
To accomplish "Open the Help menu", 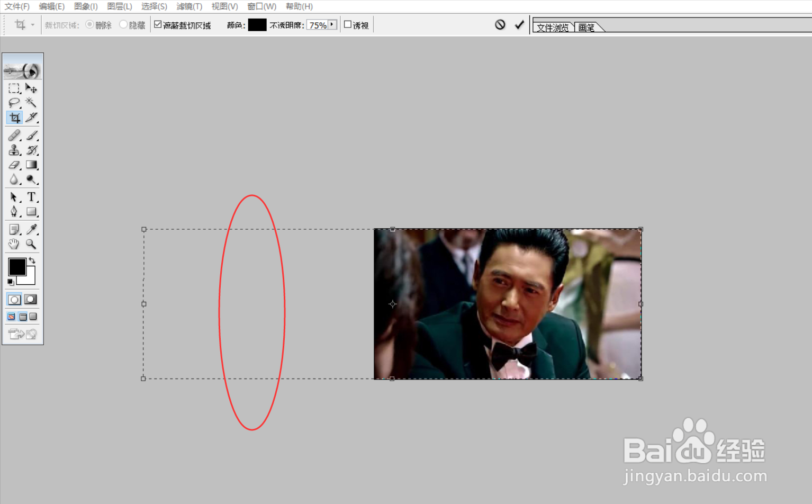I will 299,6.
